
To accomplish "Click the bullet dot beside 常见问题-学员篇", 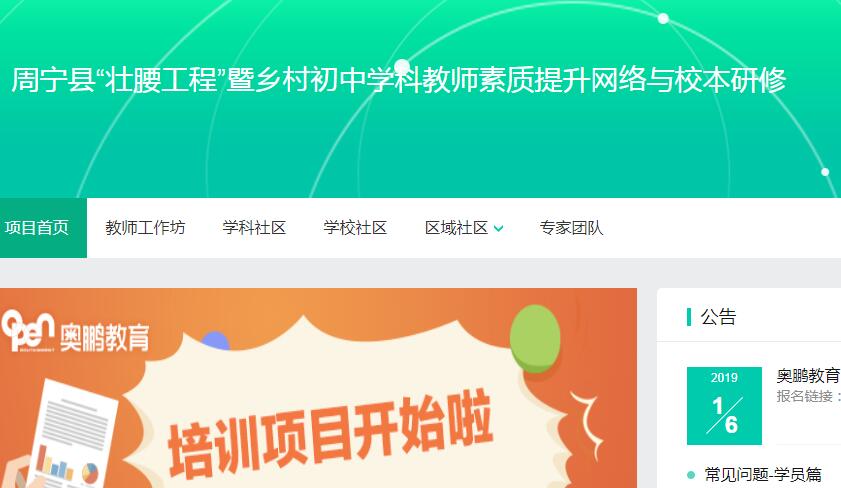I will 691,475.
